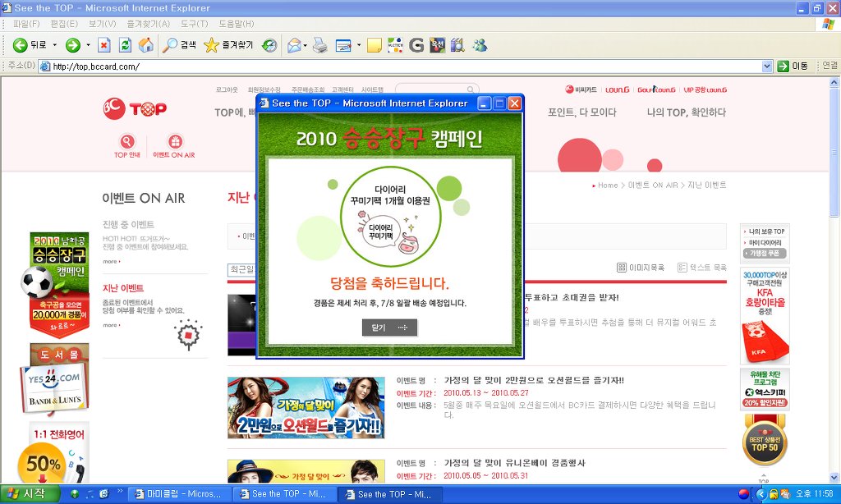Image resolution: width=841 pixels, height=504 pixels.
Task: Open the 도구(T) menu
Action: (194, 24)
